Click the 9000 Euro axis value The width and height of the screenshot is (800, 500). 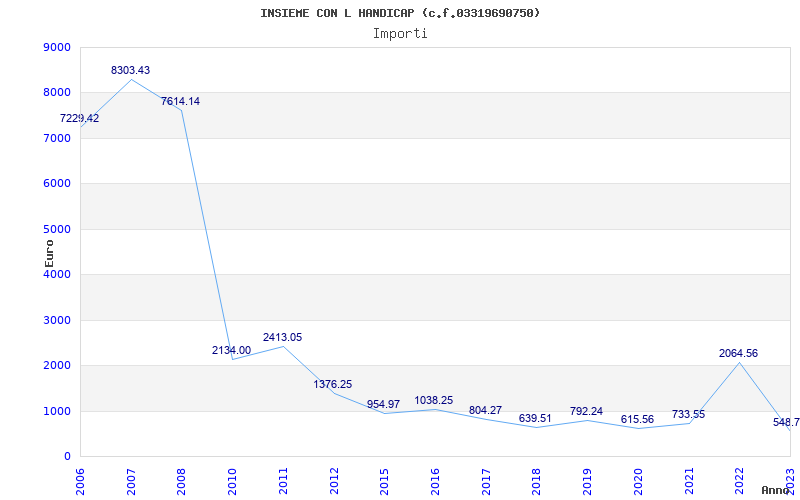57,47
